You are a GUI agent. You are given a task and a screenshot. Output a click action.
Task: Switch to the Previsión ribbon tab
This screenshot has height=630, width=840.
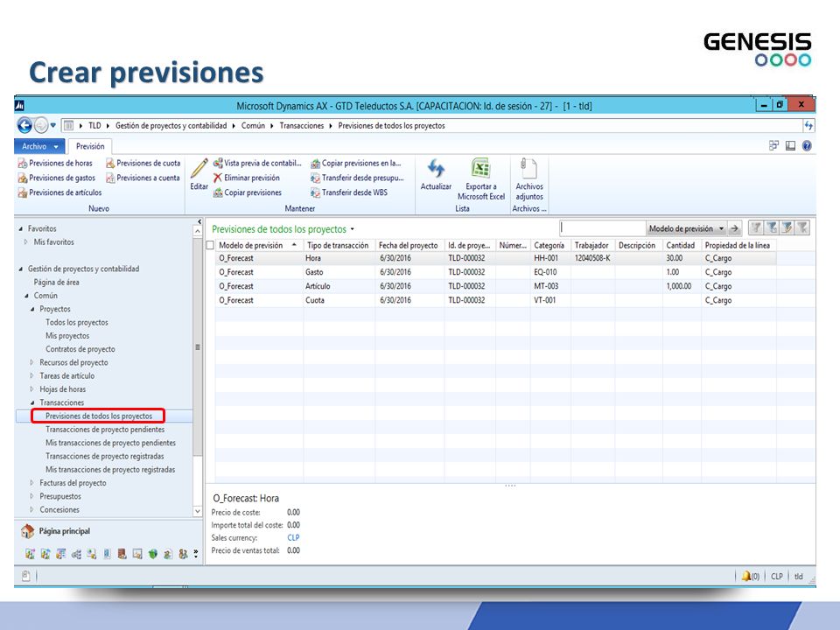[90, 146]
